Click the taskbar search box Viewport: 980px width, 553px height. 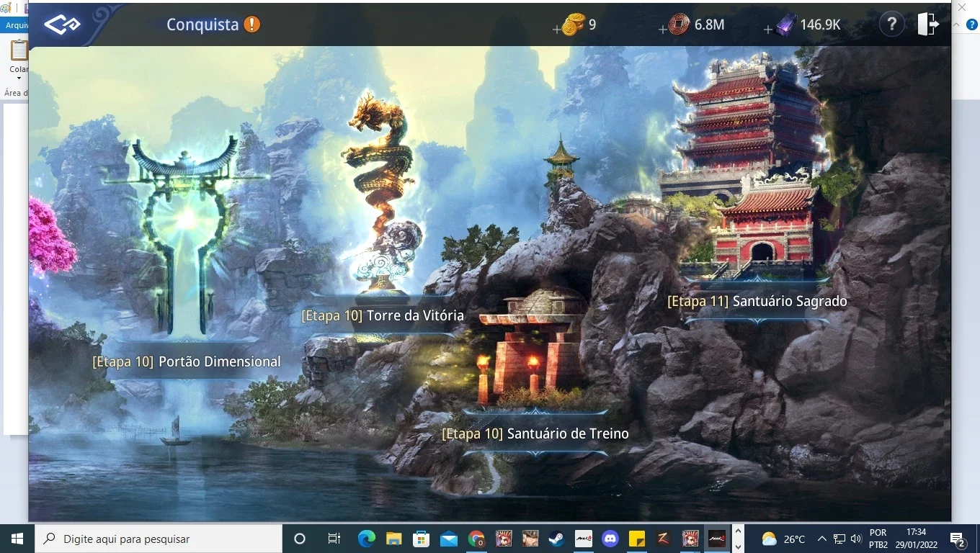click(x=159, y=539)
